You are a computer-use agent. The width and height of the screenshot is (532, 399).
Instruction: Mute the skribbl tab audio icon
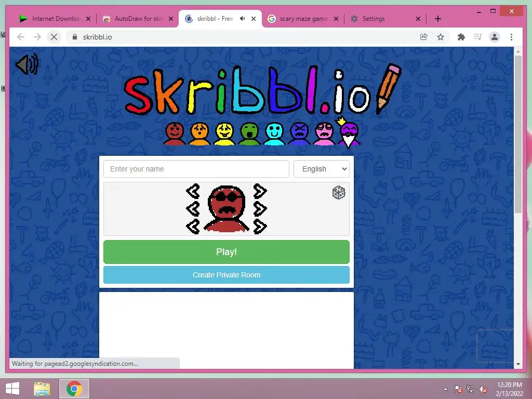point(242,19)
